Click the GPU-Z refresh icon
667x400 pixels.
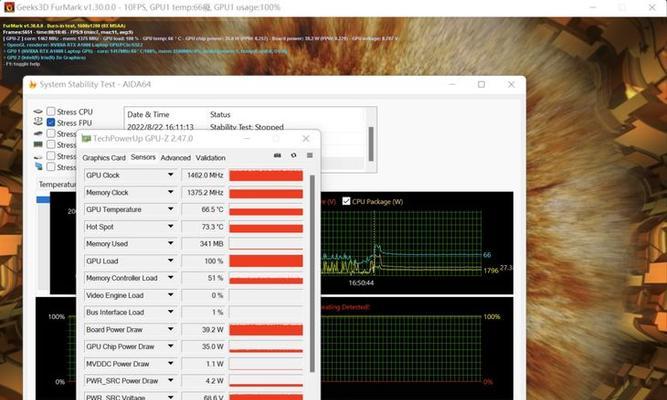pyautogui.click(x=294, y=155)
